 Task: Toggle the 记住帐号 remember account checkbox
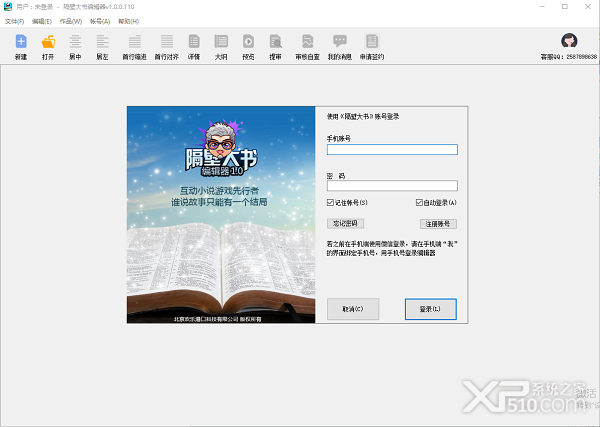click(x=330, y=202)
